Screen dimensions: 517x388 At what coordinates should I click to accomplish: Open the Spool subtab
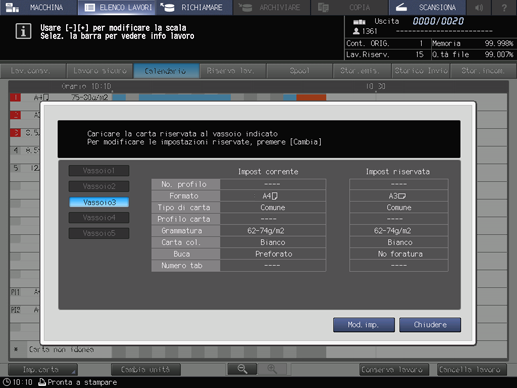[x=299, y=71]
